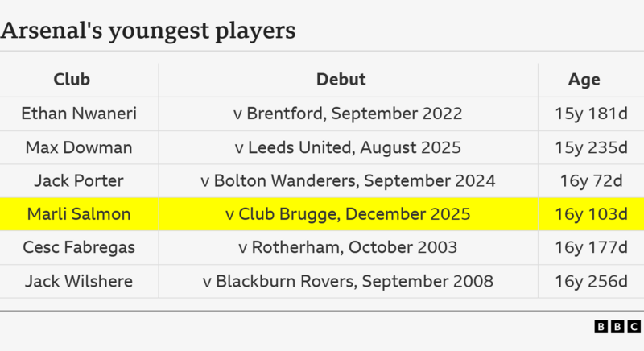Click the v Blackburn Rovers debut cell
This screenshot has width=644, height=351.
(x=348, y=281)
